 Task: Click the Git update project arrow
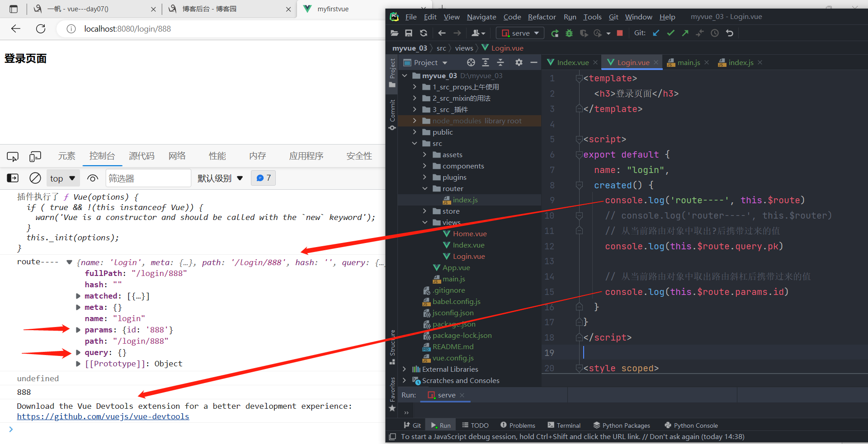(656, 33)
